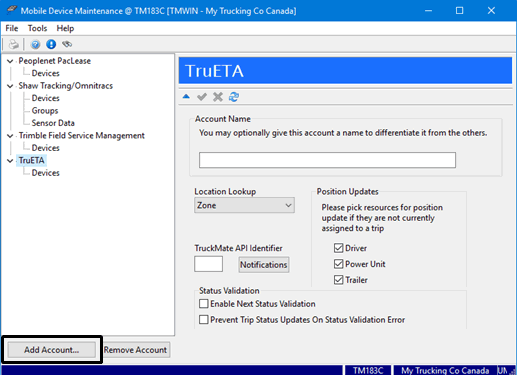Open the File menu
The image size is (517, 375).
click(x=12, y=28)
